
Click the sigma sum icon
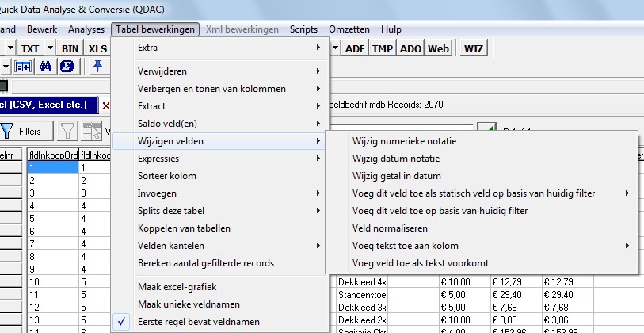pyautogui.click(x=67, y=67)
